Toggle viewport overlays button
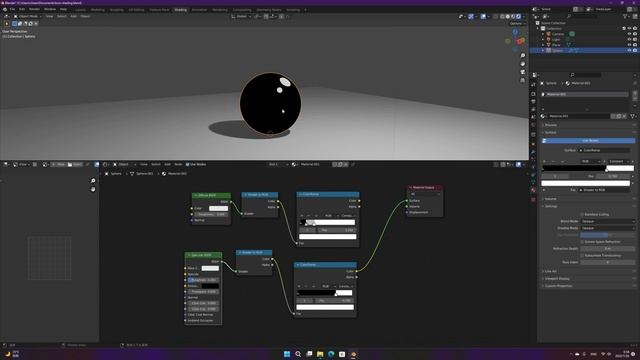Image resolution: width=640 pixels, height=360 pixels. pos(483,16)
